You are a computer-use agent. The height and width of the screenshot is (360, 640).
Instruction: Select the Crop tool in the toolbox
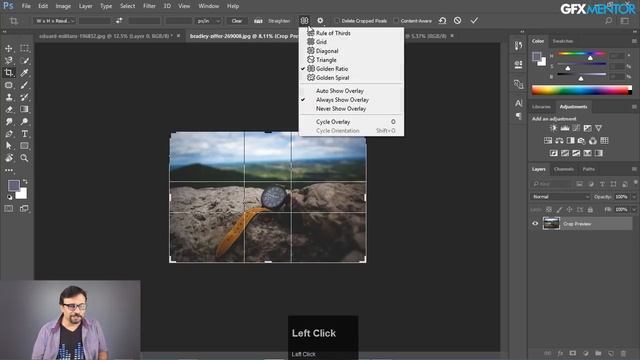pos(9,73)
